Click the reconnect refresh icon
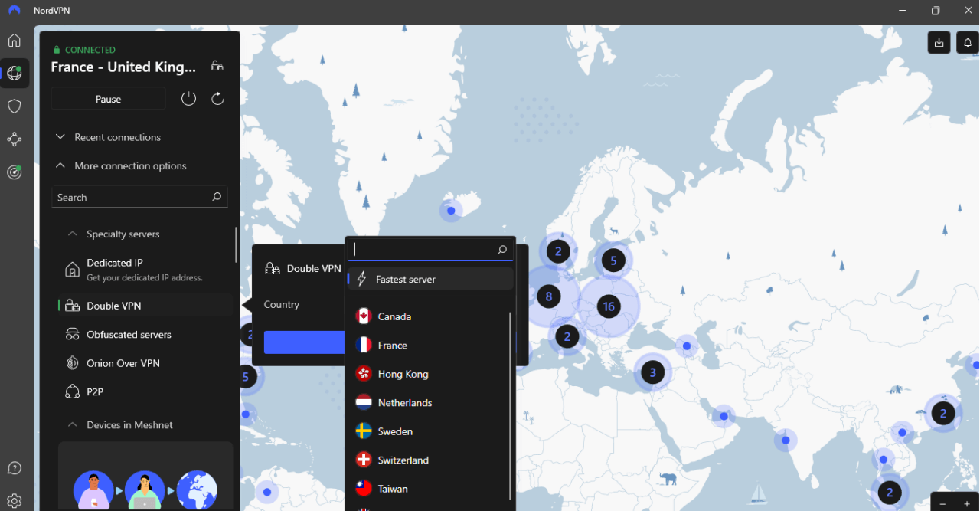This screenshot has height=511, width=980. (217, 98)
